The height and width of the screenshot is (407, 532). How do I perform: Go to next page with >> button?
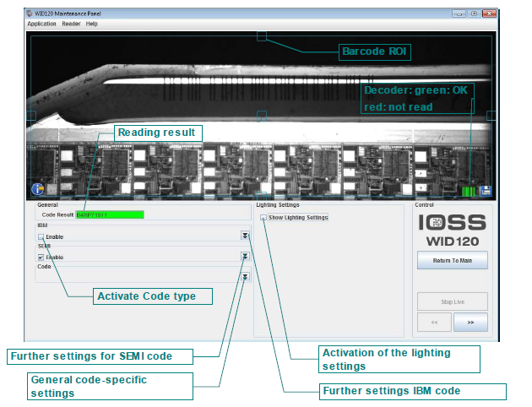point(470,323)
